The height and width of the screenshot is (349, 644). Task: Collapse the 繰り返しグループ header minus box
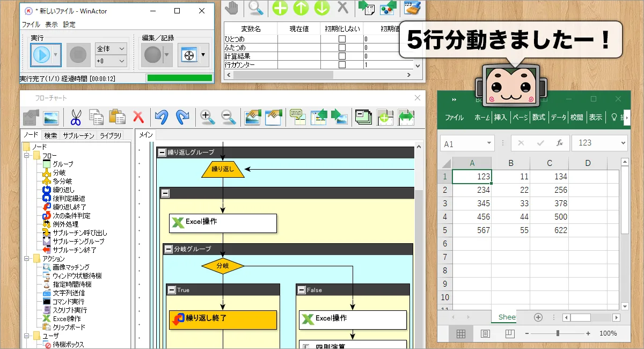pyautogui.click(x=162, y=152)
